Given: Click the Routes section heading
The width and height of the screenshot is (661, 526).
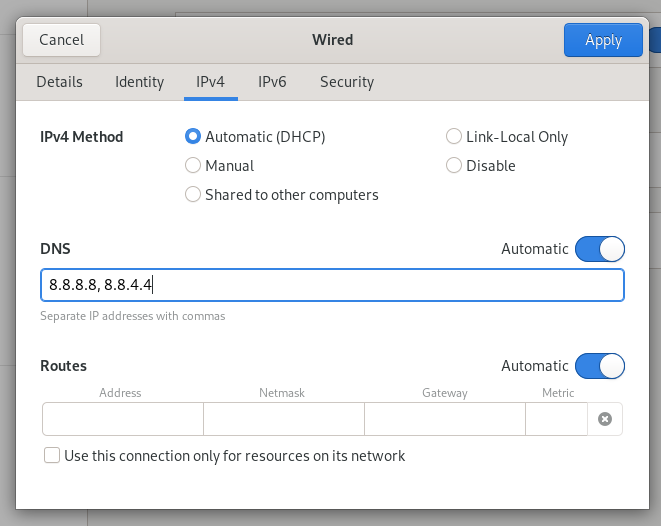Looking at the screenshot, I should tap(63, 366).
